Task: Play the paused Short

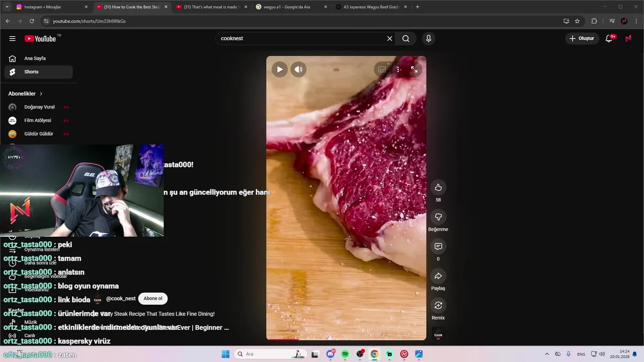Action: (280, 69)
